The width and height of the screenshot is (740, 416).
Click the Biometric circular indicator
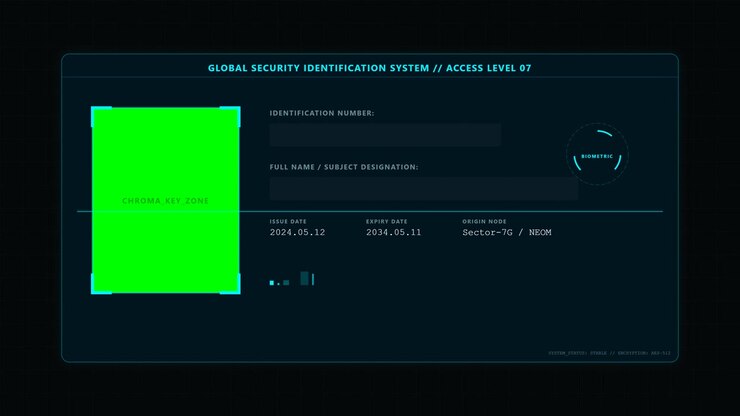597,154
